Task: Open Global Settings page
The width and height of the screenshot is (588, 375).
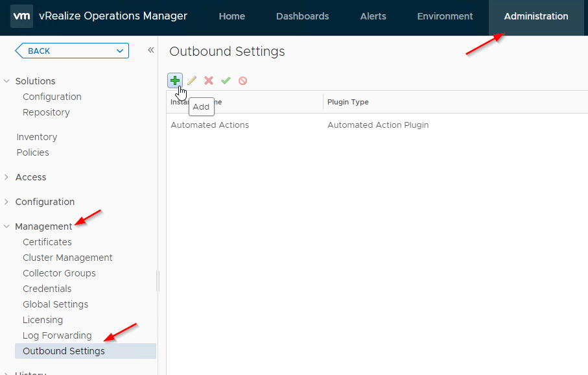Action: [x=56, y=304]
